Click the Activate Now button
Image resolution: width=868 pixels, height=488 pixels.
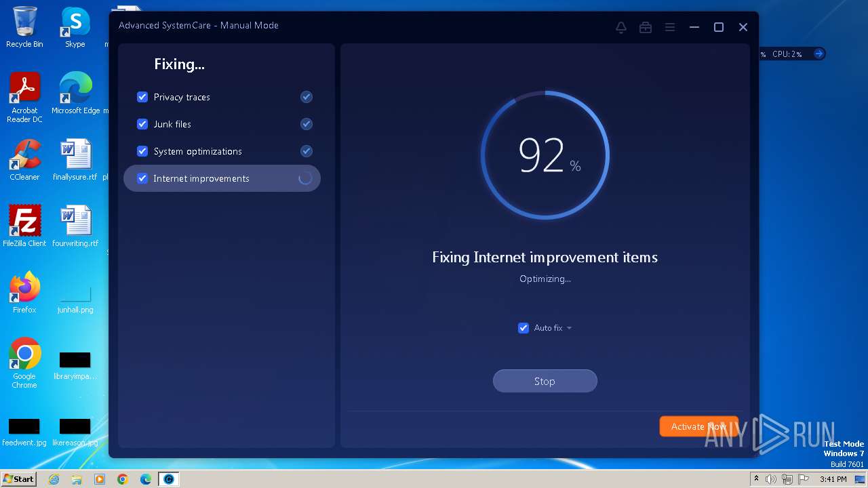(698, 426)
